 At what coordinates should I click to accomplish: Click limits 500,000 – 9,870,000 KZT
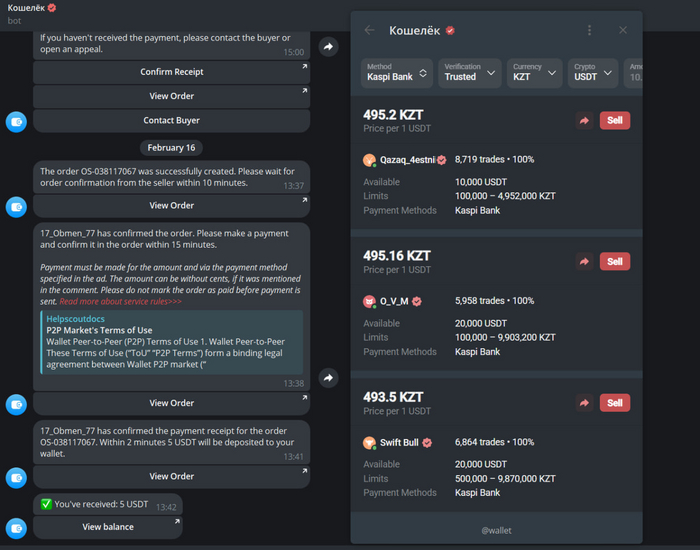(x=505, y=479)
